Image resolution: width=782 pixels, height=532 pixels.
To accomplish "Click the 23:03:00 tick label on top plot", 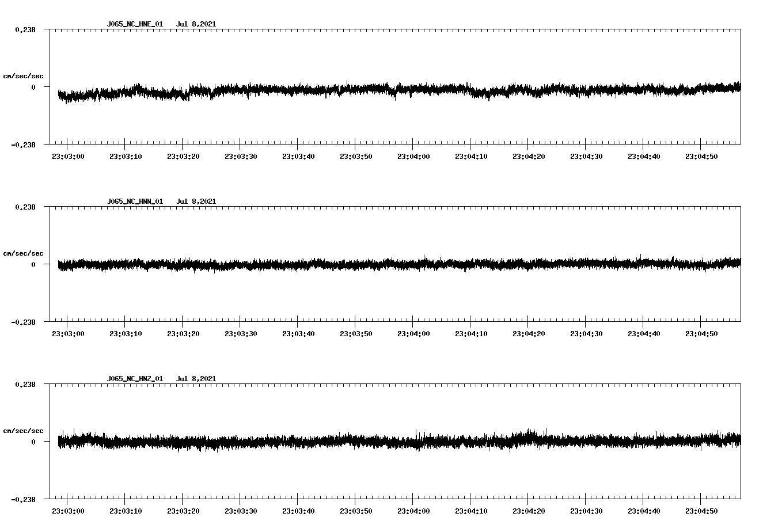I will pyautogui.click(x=69, y=155).
